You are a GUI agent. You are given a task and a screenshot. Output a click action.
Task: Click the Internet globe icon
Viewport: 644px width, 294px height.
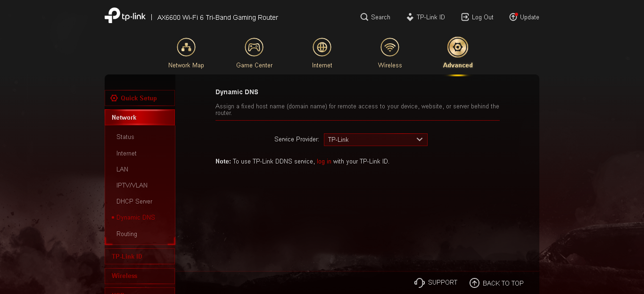coord(322,47)
